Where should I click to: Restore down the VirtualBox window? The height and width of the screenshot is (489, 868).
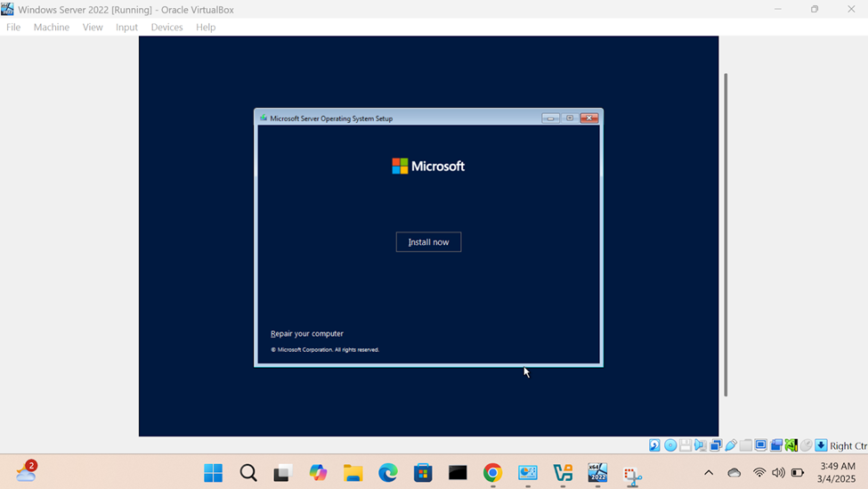coord(815,10)
